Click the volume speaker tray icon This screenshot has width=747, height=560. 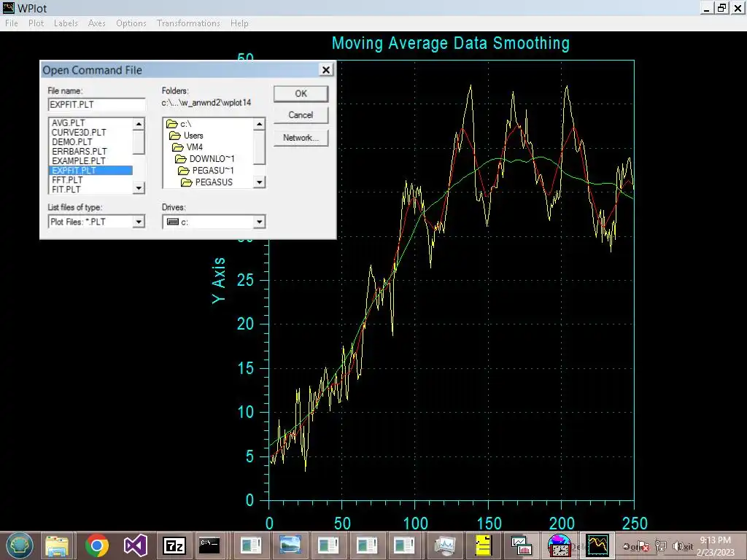pyautogui.click(x=678, y=546)
